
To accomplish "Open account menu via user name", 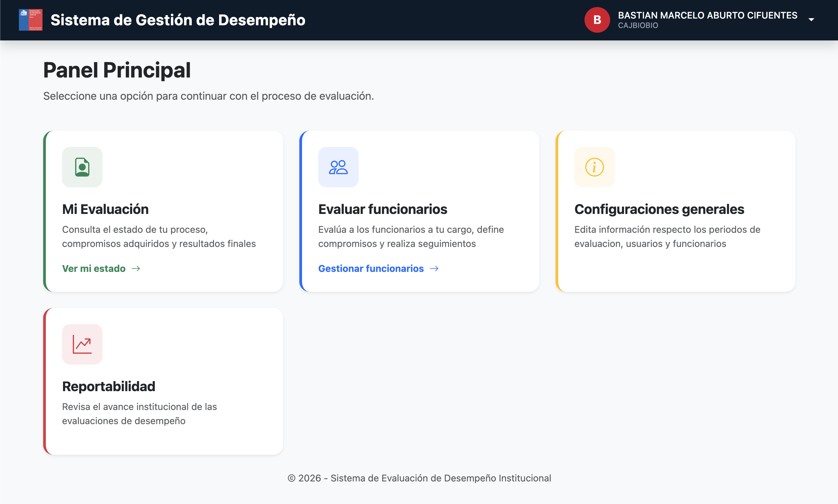I will pyautogui.click(x=707, y=15).
